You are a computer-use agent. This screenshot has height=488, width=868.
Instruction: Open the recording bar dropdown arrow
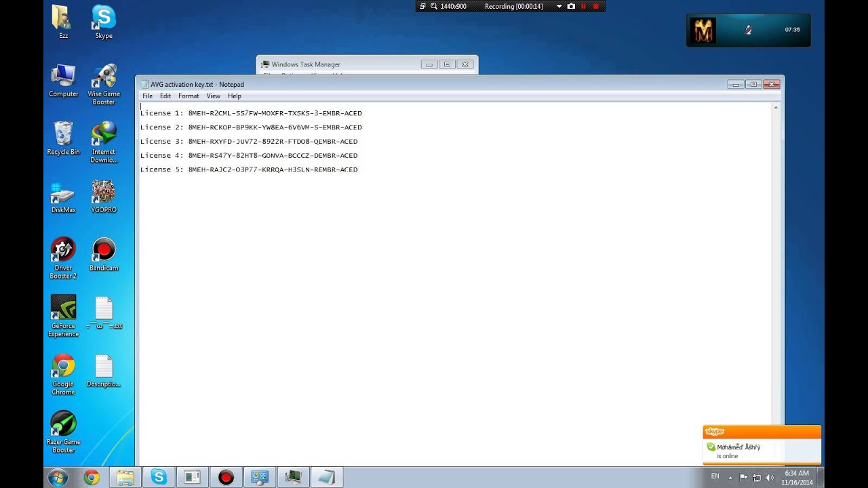click(559, 6)
